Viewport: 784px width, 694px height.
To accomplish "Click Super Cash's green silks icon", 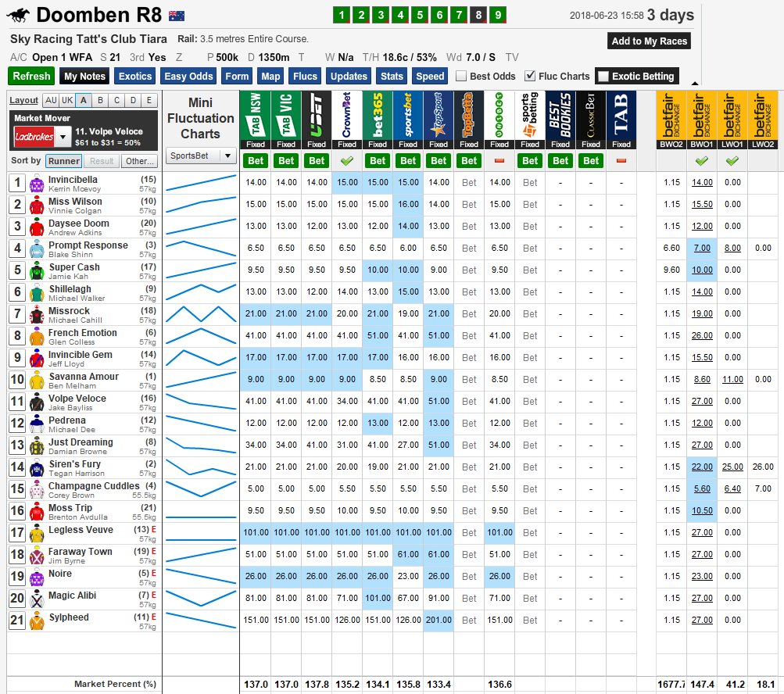I will [37, 271].
